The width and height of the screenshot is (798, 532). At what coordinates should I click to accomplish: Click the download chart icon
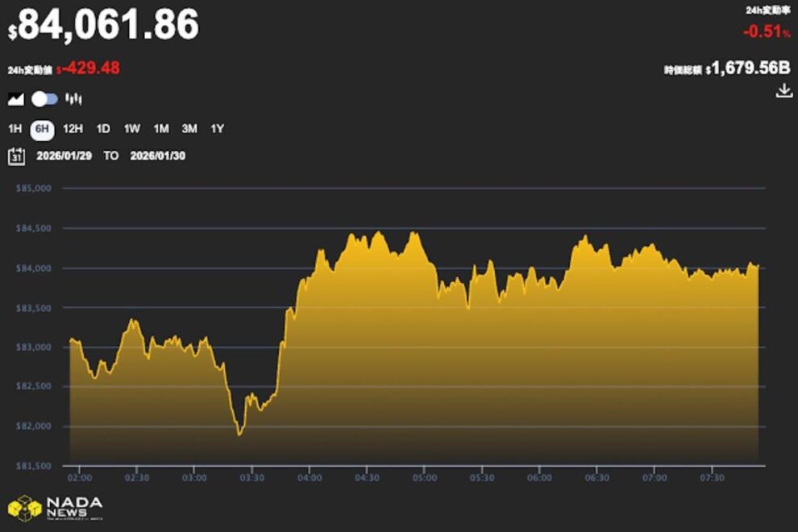click(x=782, y=91)
